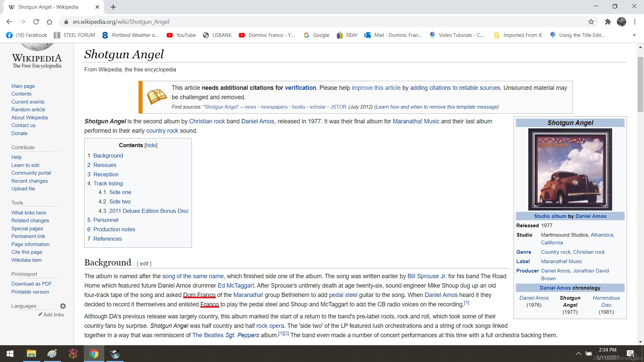This screenshot has height=362, width=644.
Task: Jump to 2011 Deluxe Edition Bonus Disc section
Action: click(x=149, y=211)
